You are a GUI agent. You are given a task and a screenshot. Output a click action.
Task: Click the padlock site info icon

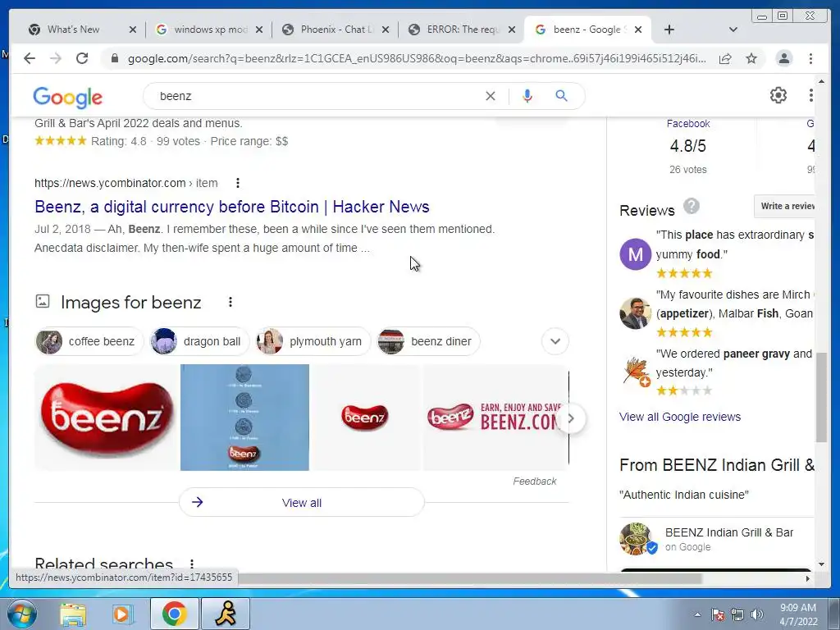114,58
